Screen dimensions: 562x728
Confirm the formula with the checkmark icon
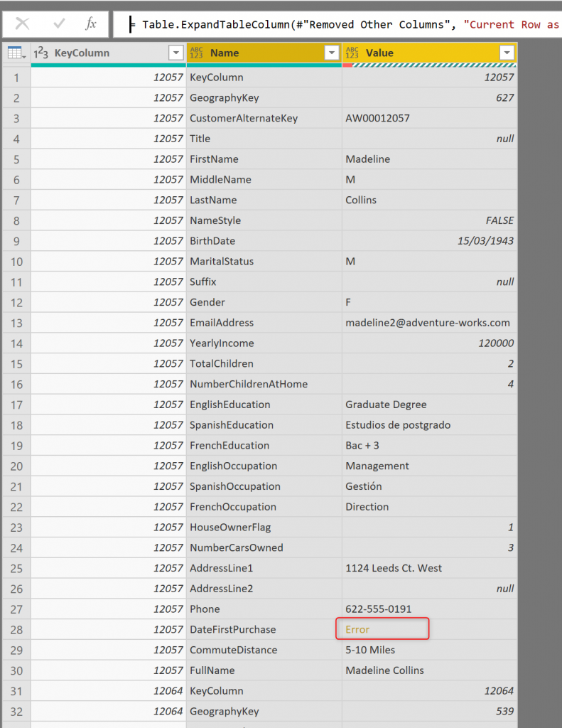60,23
